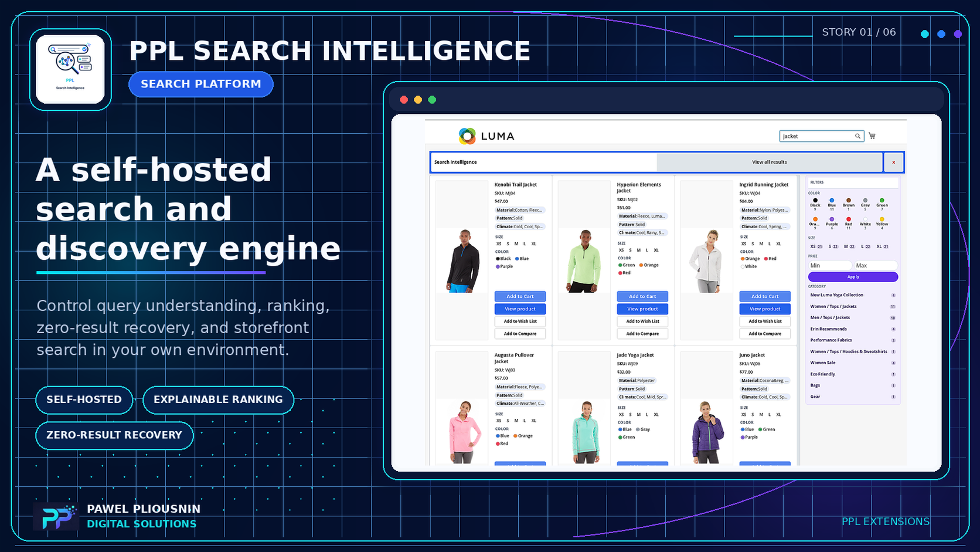
Task: Filter by Eco Friendly category
Action: tap(853, 374)
